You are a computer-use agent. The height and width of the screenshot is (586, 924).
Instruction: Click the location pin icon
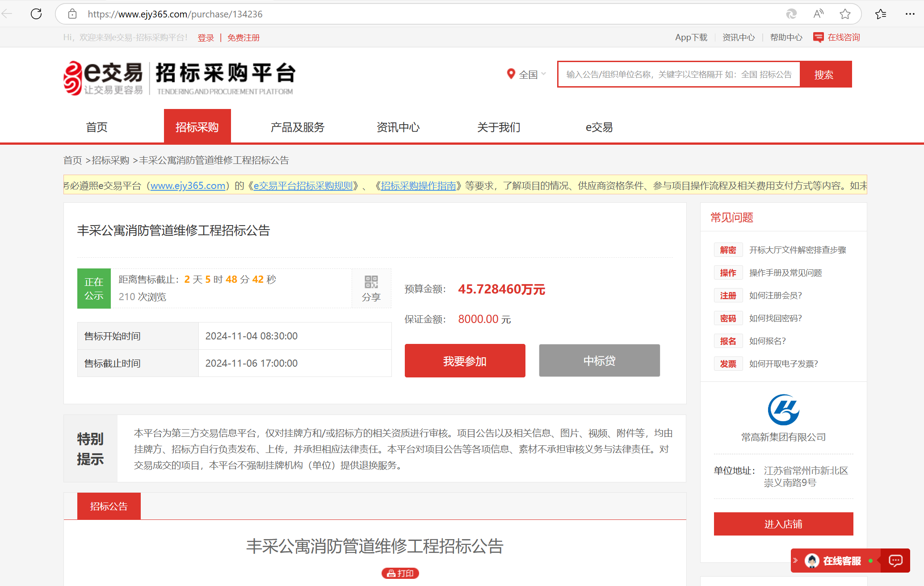511,74
